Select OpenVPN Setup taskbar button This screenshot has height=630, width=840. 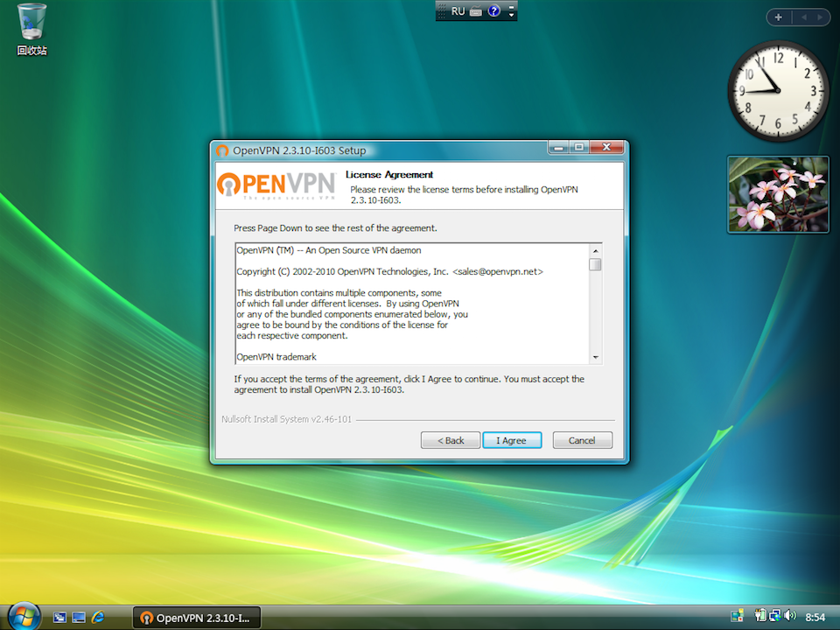tap(196, 618)
